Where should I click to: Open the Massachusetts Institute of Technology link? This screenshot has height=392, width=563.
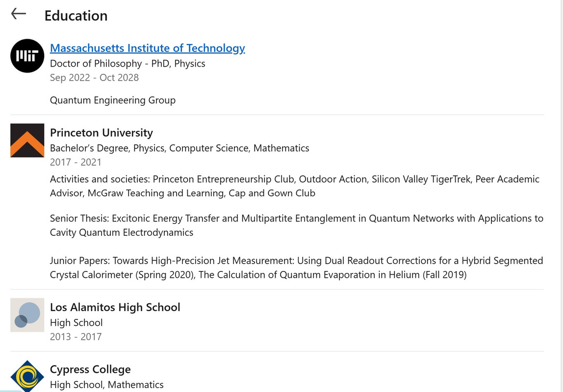coord(147,48)
